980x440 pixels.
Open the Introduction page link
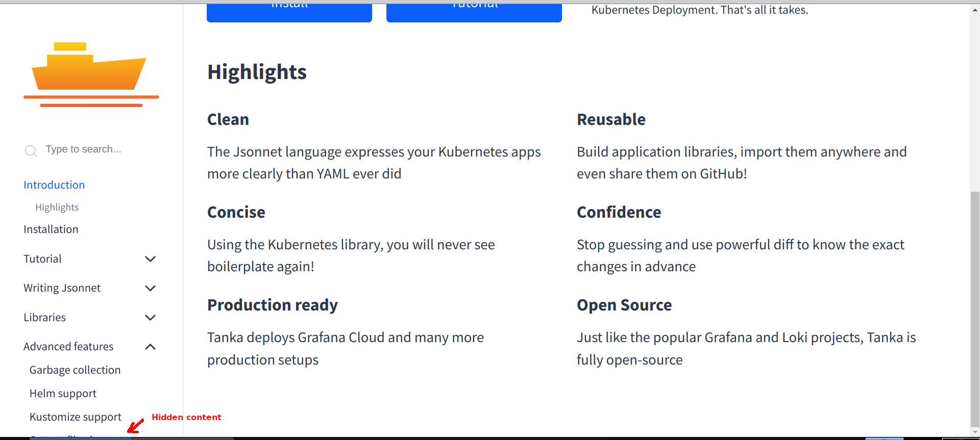54,185
